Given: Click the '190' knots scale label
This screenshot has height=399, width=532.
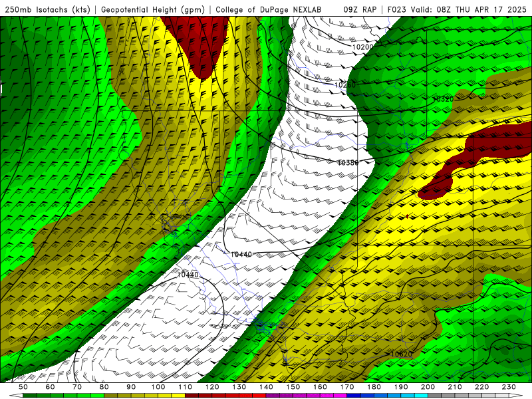Looking at the screenshot, I should (x=401, y=387).
